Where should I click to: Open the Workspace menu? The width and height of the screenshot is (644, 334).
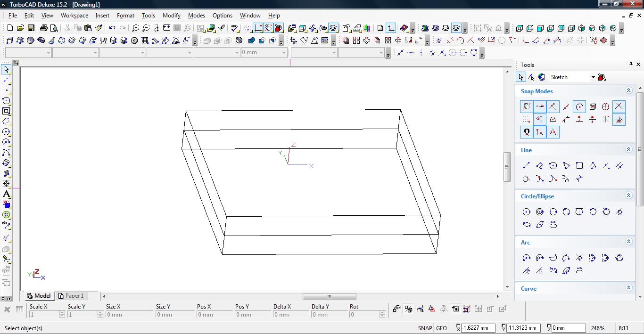74,16
